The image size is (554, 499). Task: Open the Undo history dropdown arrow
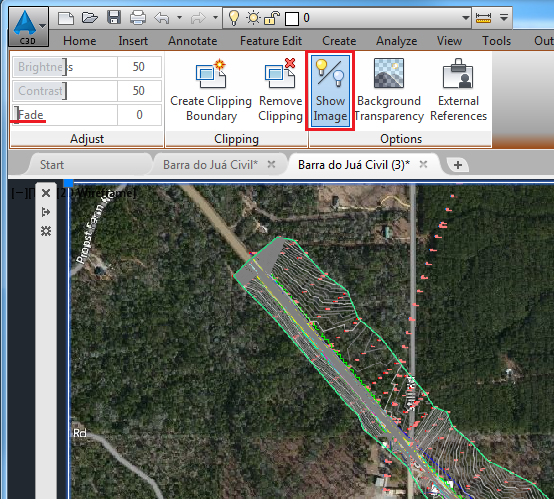[179, 17]
